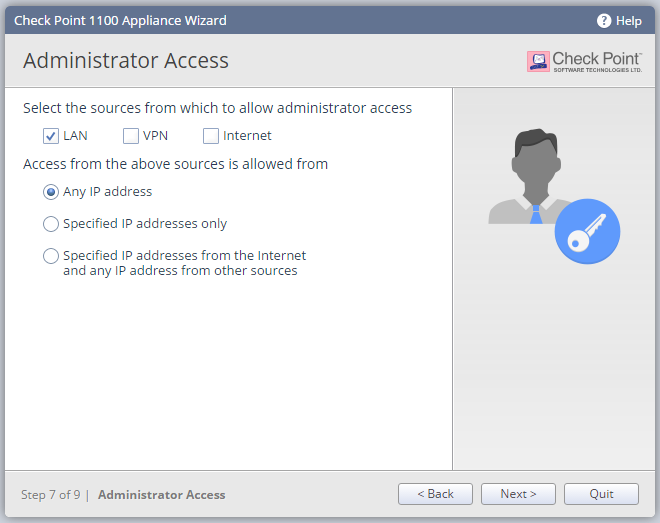Open the Help link text

[x=628, y=21]
